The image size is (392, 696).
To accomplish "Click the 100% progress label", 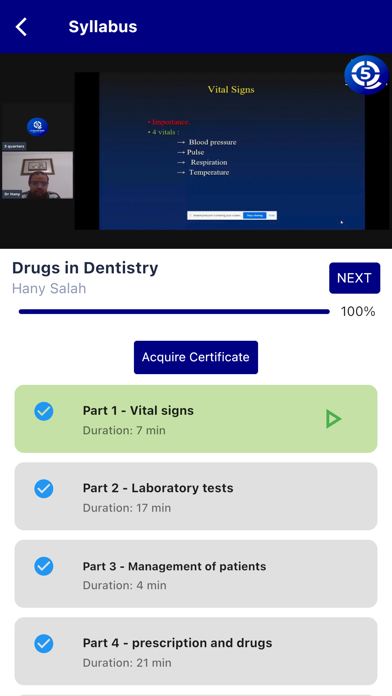I will 358,312.
